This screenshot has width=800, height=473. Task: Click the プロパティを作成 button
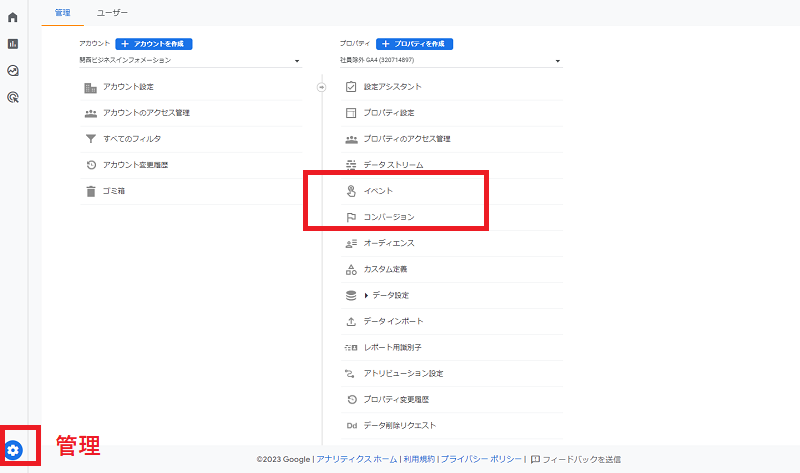pos(414,44)
